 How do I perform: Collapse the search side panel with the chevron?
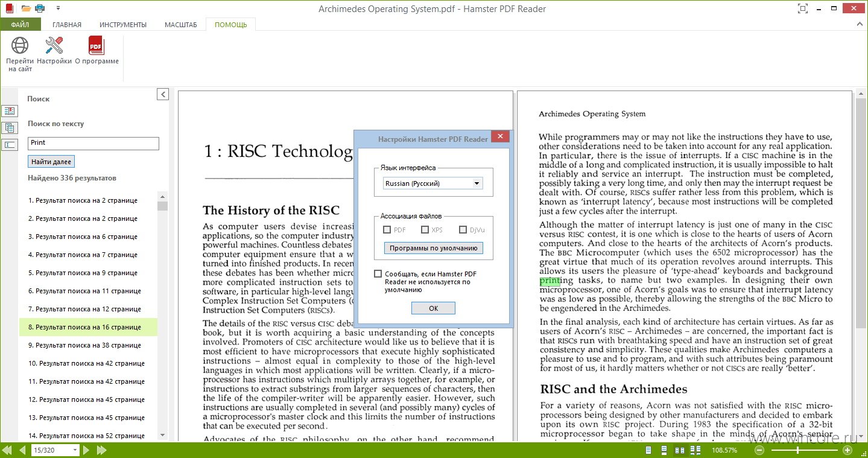pos(162,94)
